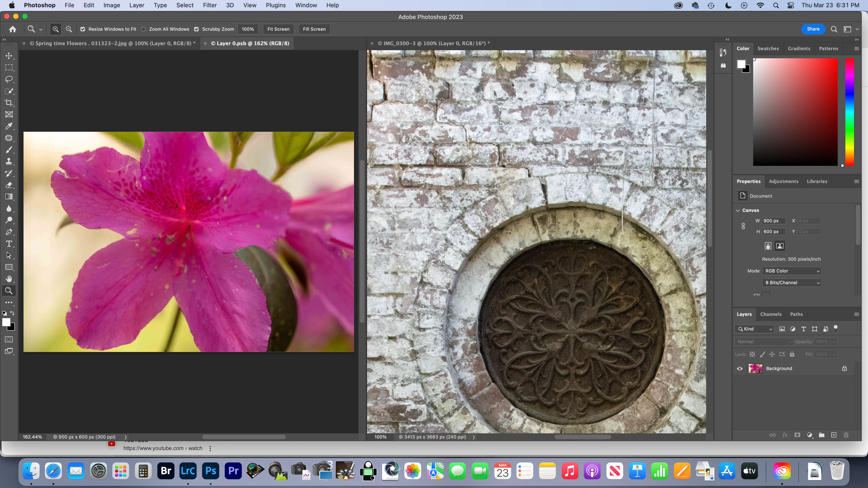Viewport: 868px width, 488px height.
Task: Select the Horizontal Type tool
Action: 9,244
